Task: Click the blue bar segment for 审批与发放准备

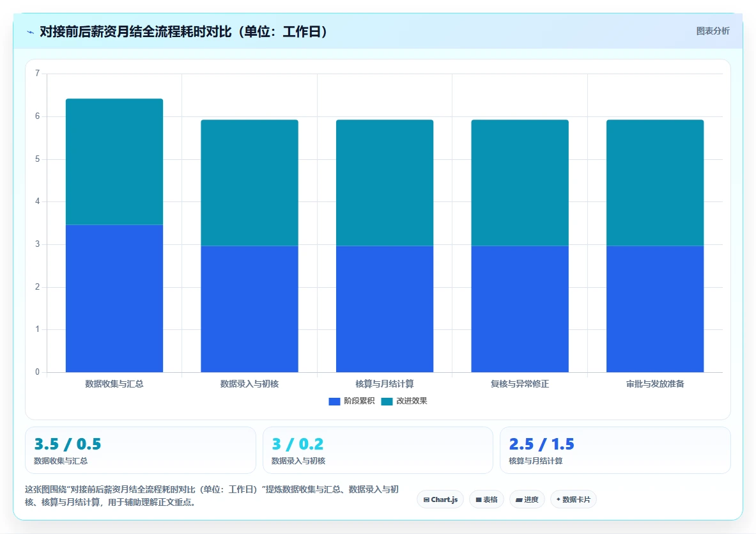Action: click(655, 310)
